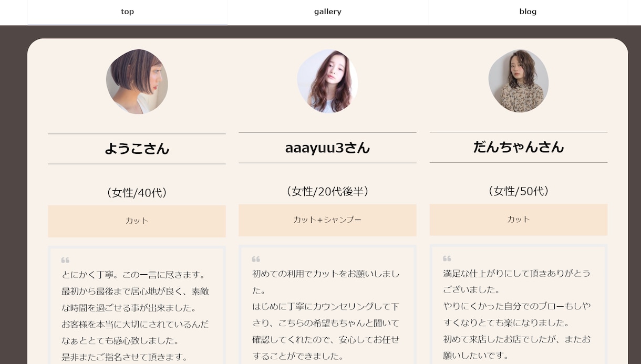This screenshot has height=364, width=641.
Task: Select the reviewer name だんちゃんさん
Action: 519,147
